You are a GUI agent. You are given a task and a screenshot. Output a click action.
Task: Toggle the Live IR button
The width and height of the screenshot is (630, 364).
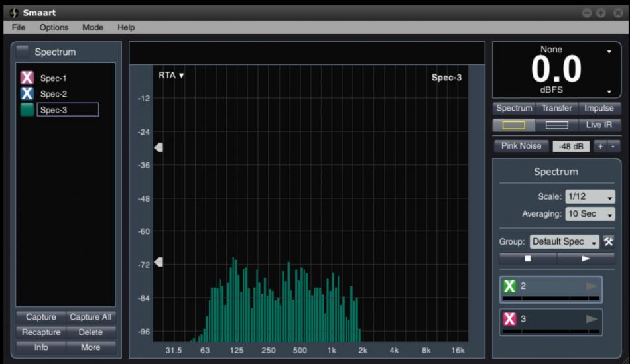(x=599, y=125)
